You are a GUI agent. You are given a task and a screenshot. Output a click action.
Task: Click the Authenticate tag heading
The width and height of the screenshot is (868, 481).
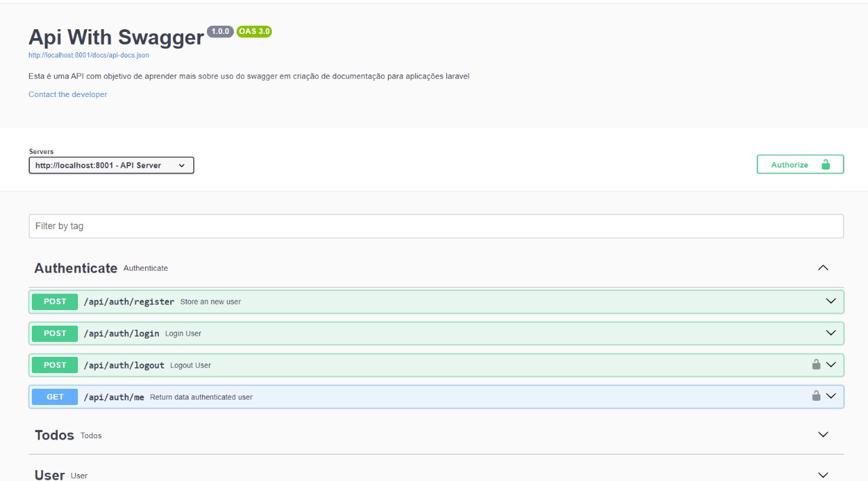(x=76, y=268)
